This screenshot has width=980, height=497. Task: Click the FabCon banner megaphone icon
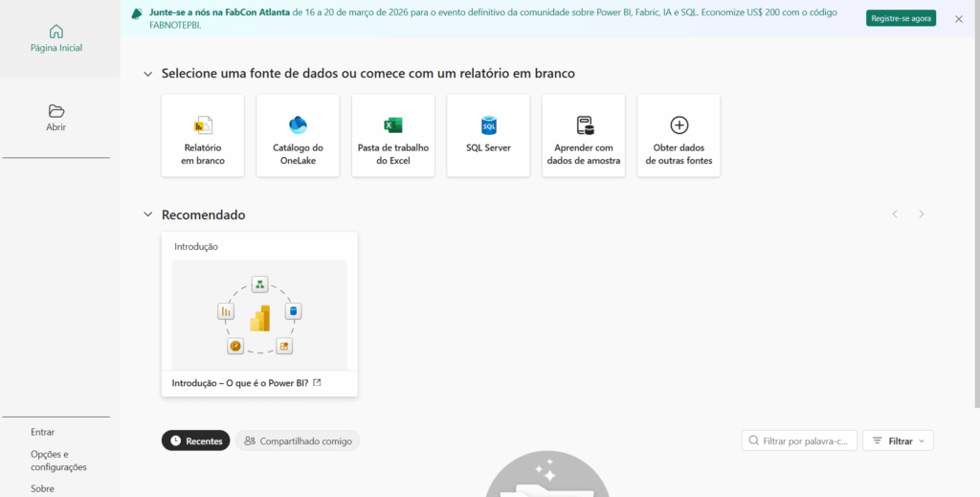[x=138, y=12]
